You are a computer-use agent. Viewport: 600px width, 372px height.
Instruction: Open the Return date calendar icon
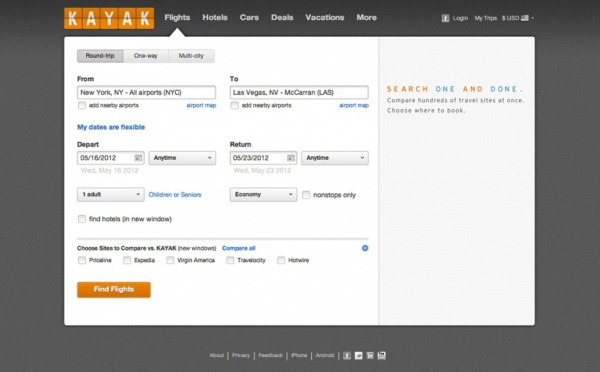291,158
